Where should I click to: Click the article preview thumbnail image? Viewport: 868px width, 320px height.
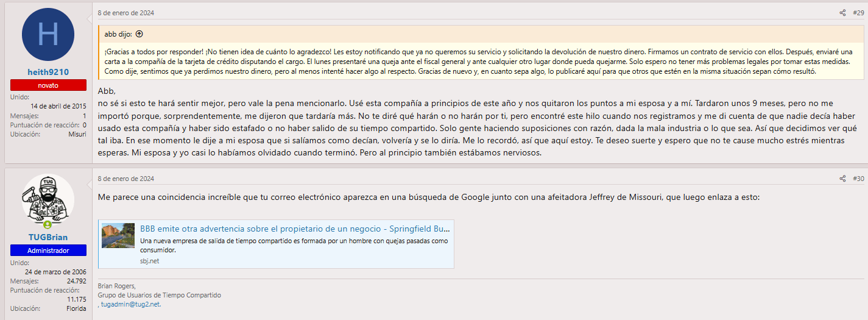pos(118,235)
